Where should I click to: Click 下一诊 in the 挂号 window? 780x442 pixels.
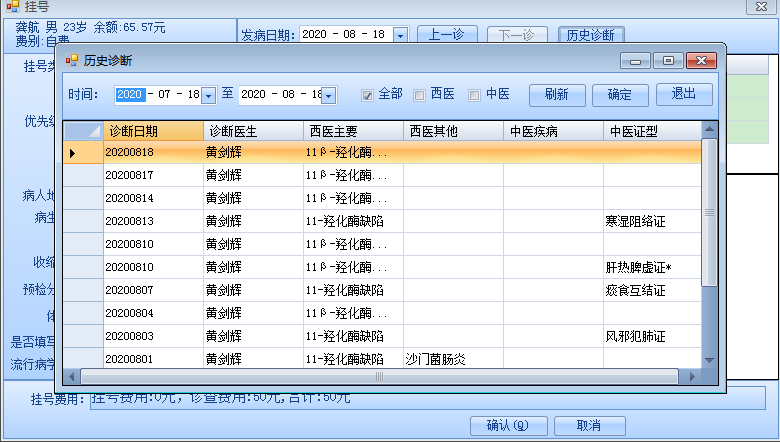(517, 35)
